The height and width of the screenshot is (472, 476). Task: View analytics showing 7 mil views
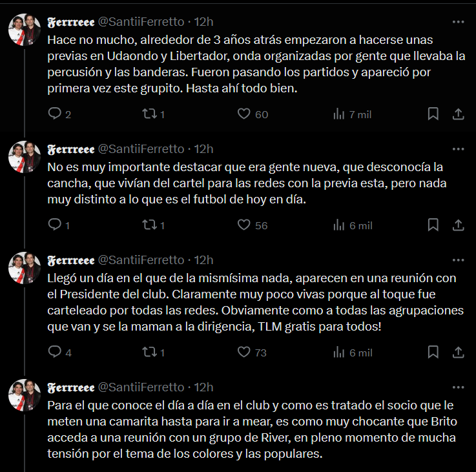tap(352, 114)
